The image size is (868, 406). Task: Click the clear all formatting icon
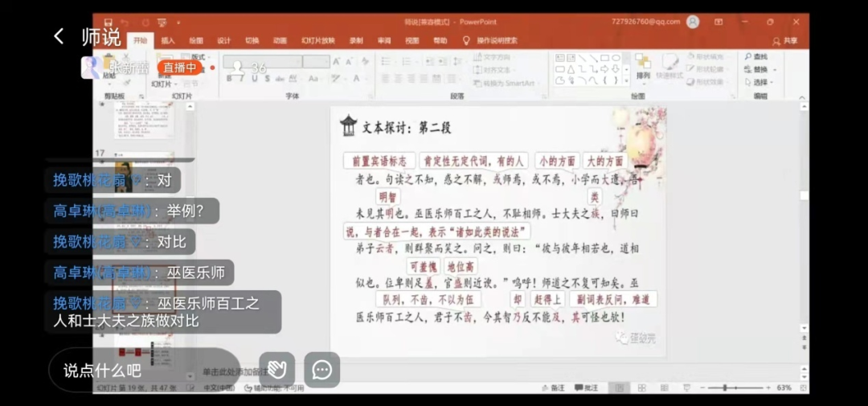(365, 61)
